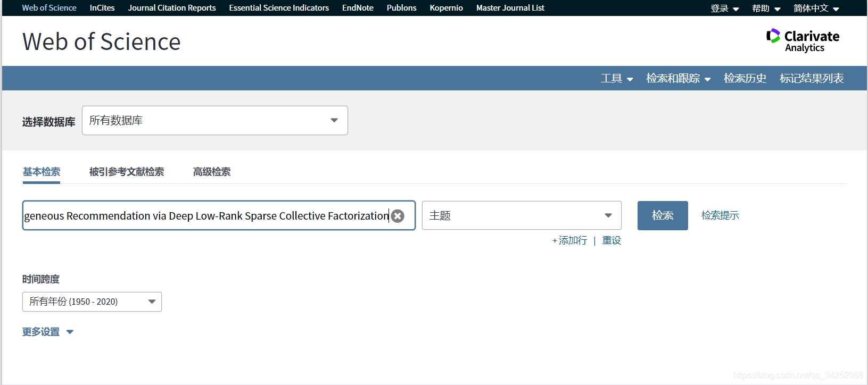Click the 检索 search button

(663, 215)
